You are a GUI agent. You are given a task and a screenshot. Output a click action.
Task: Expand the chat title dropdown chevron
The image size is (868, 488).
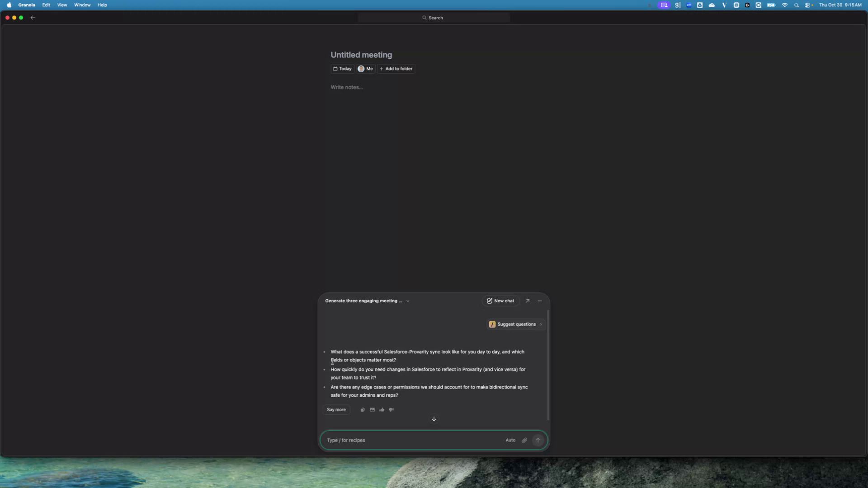pos(407,301)
